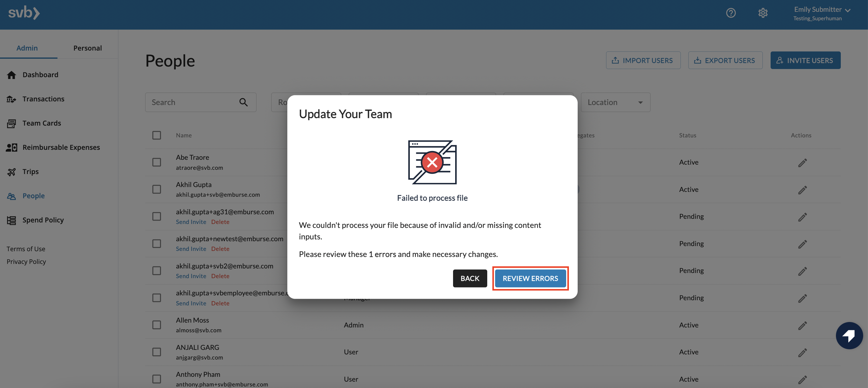868x388 pixels.
Task: Click the Team Cards sidebar icon
Action: tap(11, 123)
